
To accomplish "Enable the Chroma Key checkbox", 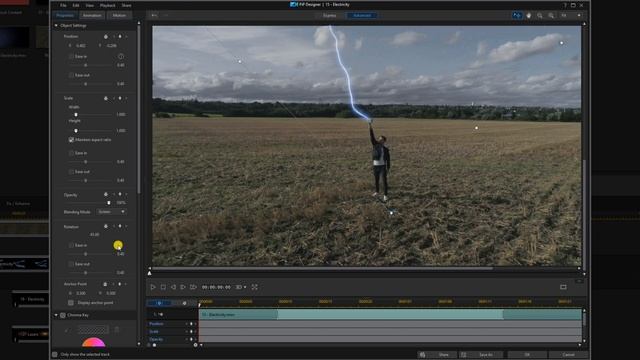I will [63, 315].
